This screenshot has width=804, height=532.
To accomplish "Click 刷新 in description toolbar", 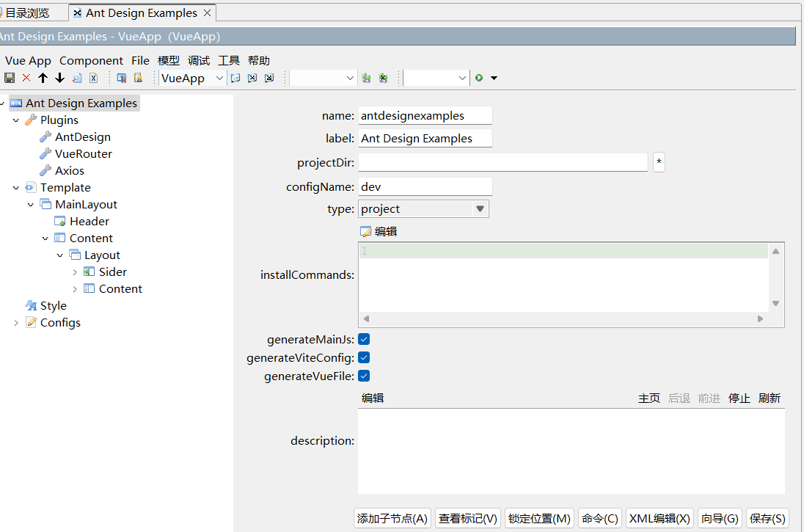I will coord(770,398).
